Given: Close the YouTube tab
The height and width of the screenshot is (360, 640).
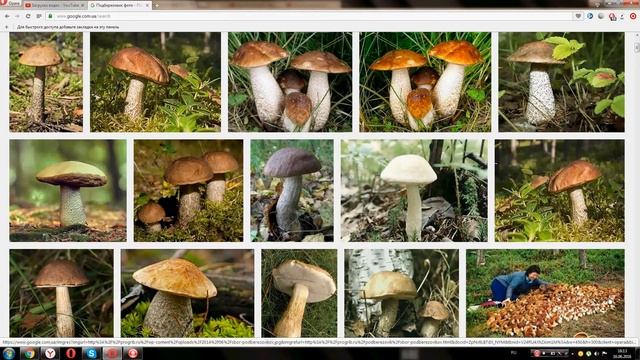Looking at the screenshot, I should (x=82, y=5).
